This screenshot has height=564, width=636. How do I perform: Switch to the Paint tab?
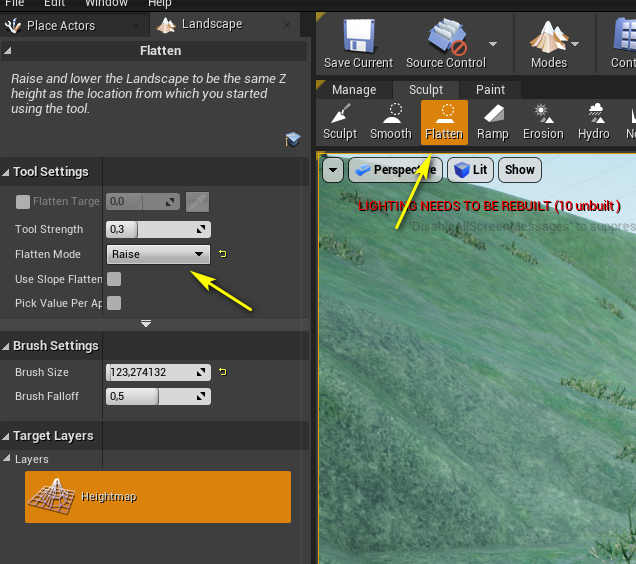point(490,89)
